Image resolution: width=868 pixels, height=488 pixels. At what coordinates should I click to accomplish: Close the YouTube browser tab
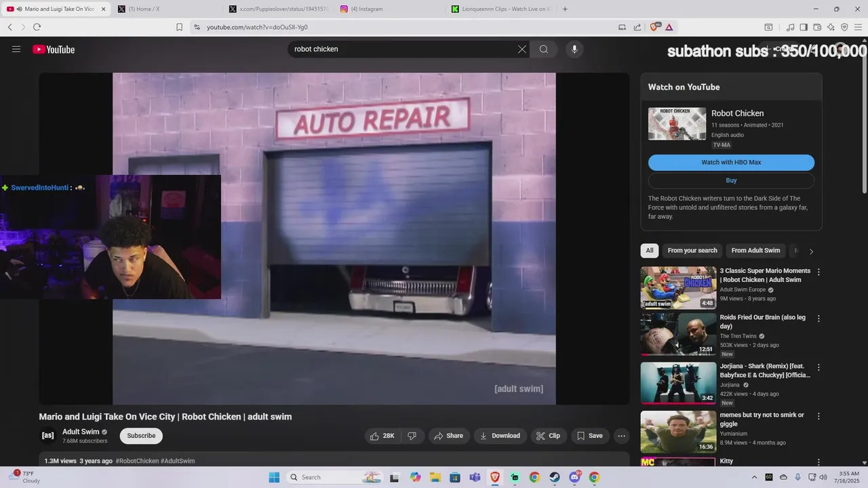coord(103,9)
